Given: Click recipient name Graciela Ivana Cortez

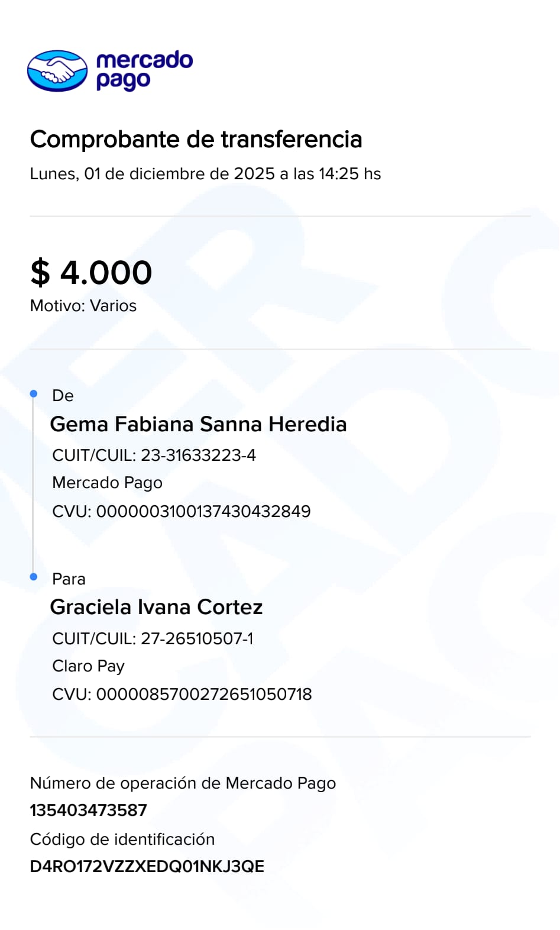Looking at the screenshot, I should click(x=156, y=607).
